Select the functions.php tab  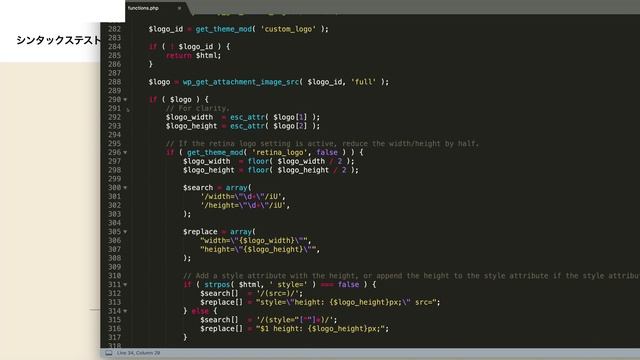(155, 8)
